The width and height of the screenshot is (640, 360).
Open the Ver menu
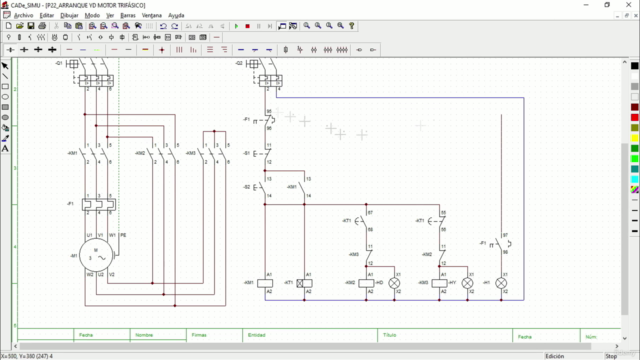pyautogui.click(x=110, y=16)
